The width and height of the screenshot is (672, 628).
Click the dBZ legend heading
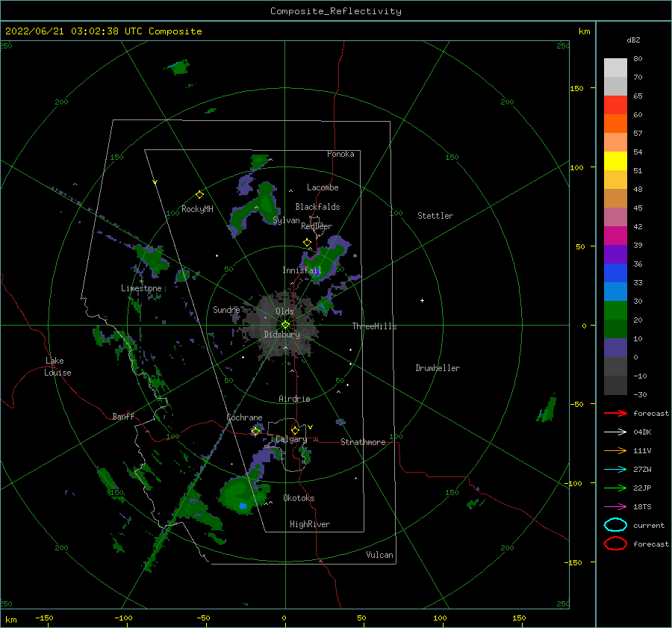pyautogui.click(x=633, y=40)
